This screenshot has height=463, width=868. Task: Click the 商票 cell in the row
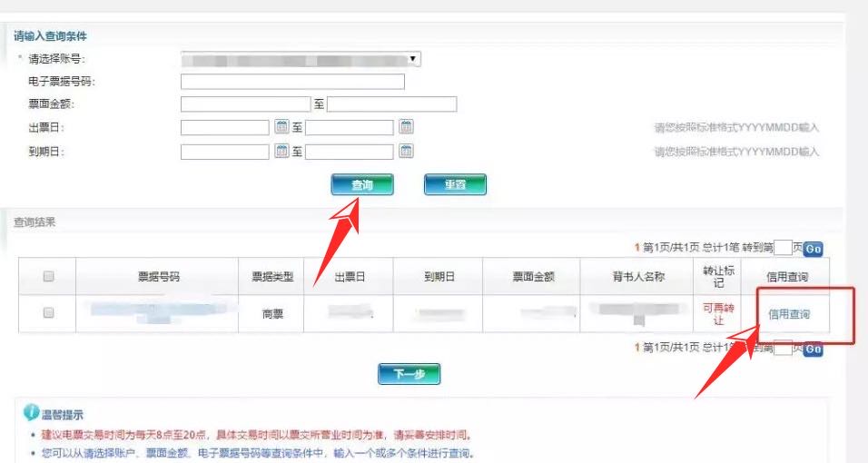coord(272,314)
